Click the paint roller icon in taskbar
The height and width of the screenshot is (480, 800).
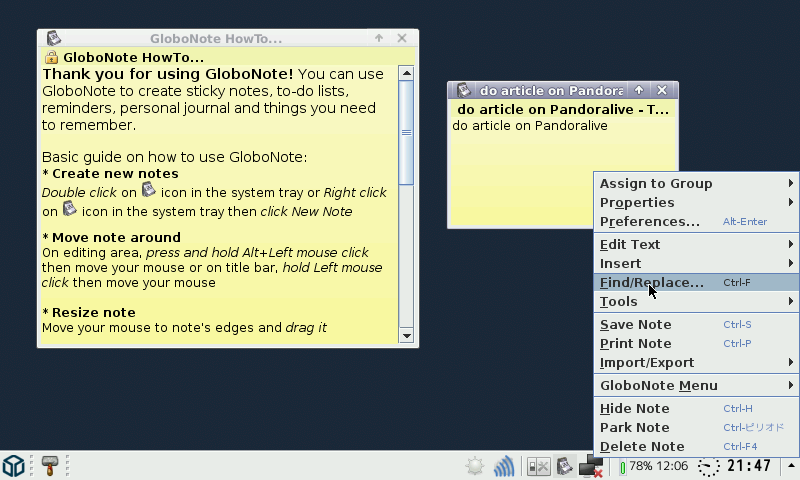pos(49,465)
